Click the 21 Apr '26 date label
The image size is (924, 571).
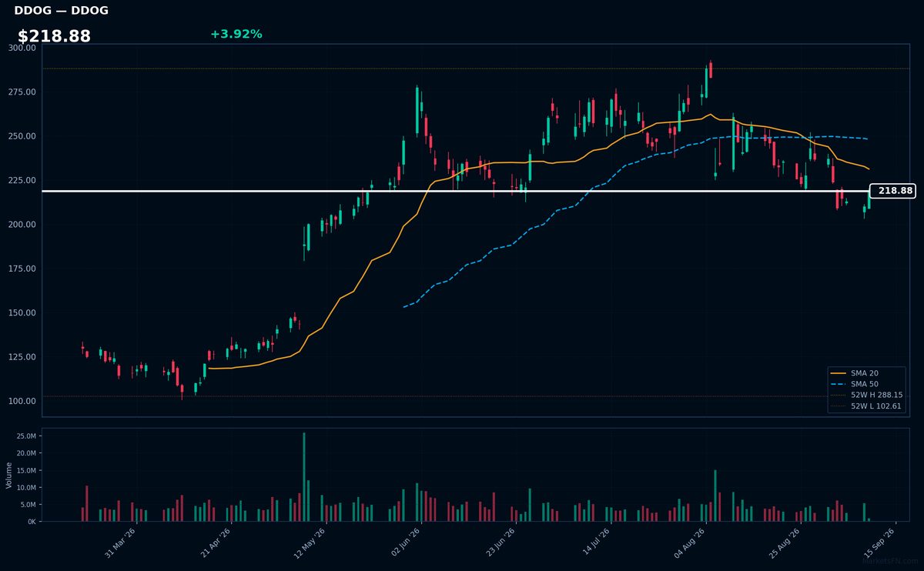[216, 542]
